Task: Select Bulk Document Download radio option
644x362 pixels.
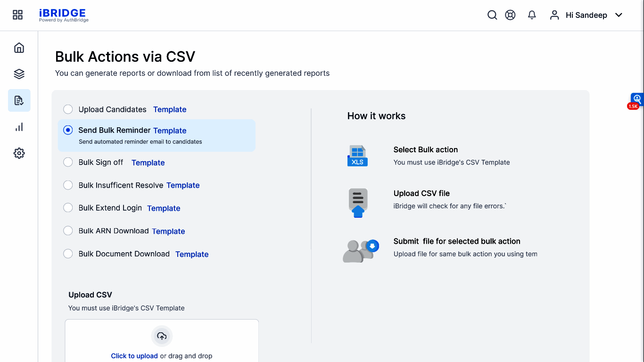Action: point(68,254)
